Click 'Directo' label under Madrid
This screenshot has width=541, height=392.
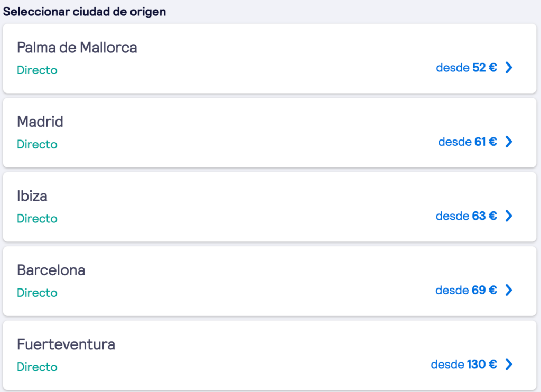[37, 144]
